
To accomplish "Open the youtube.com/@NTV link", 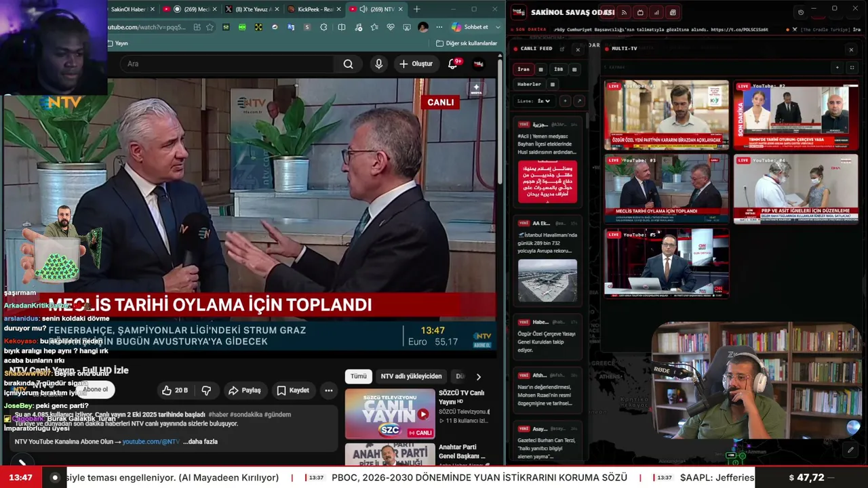I will point(151,442).
